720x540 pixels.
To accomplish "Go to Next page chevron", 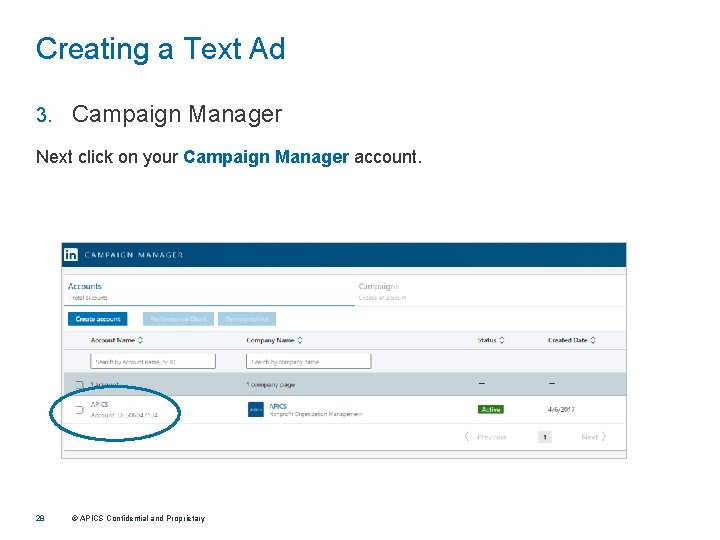I will point(604,437).
